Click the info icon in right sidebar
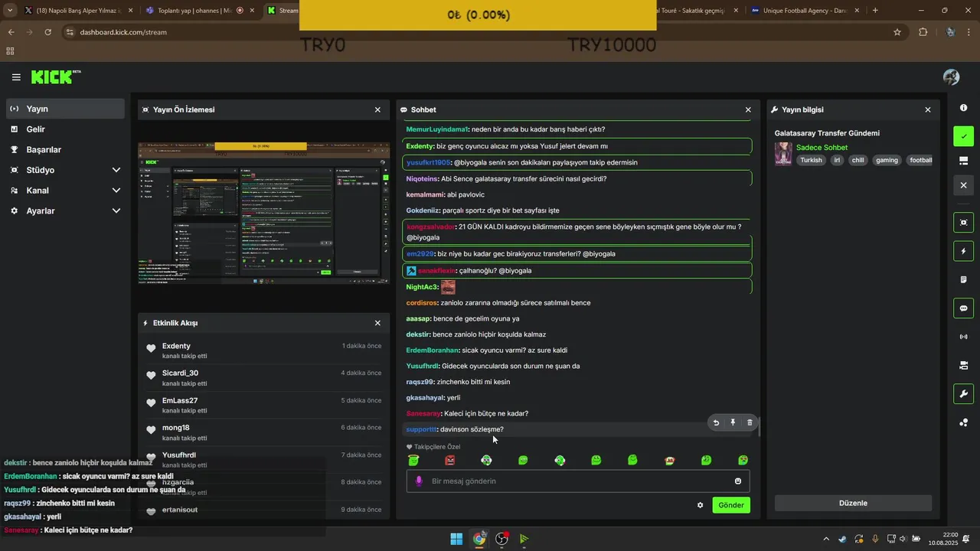The width and height of the screenshot is (980, 551). click(x=963, y=108)
